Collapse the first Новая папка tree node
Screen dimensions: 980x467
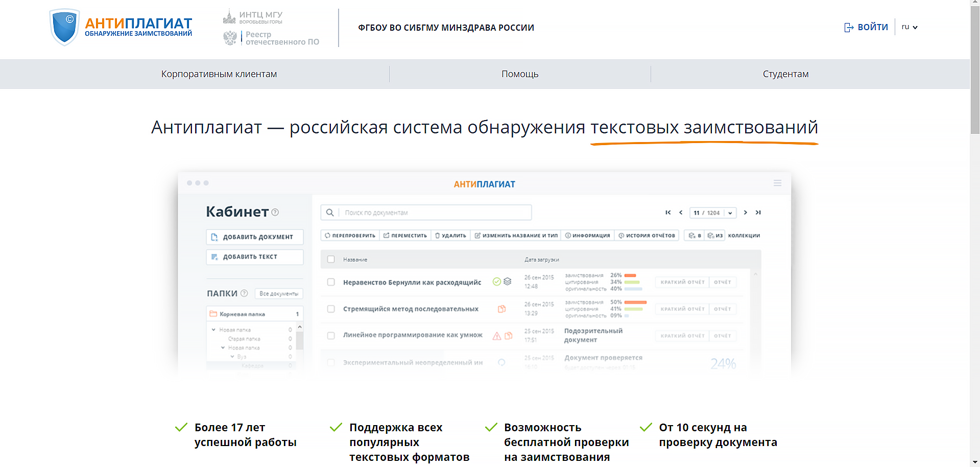(213, 330)
